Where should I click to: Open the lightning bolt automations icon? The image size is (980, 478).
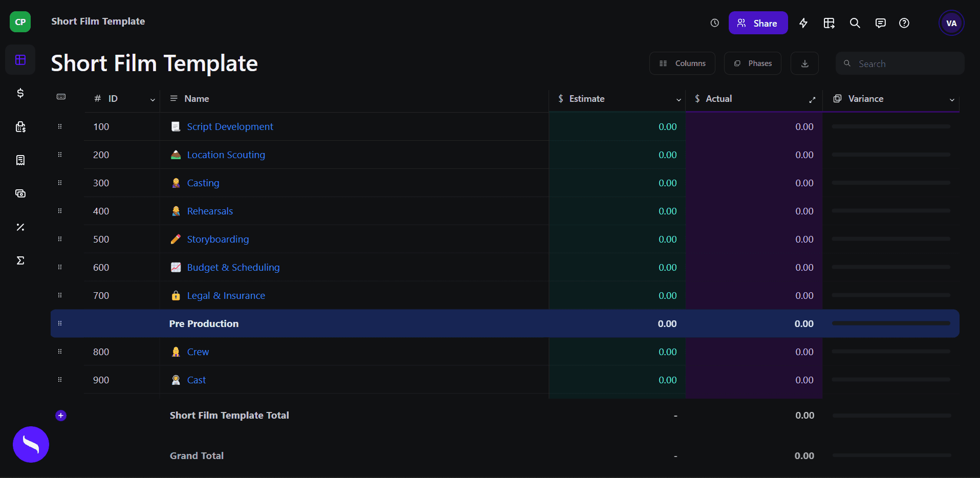[803, 23]
